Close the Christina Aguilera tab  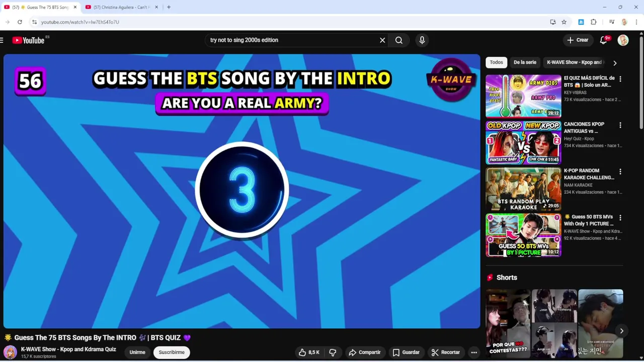pyautogui.click(x=156, y=7)
